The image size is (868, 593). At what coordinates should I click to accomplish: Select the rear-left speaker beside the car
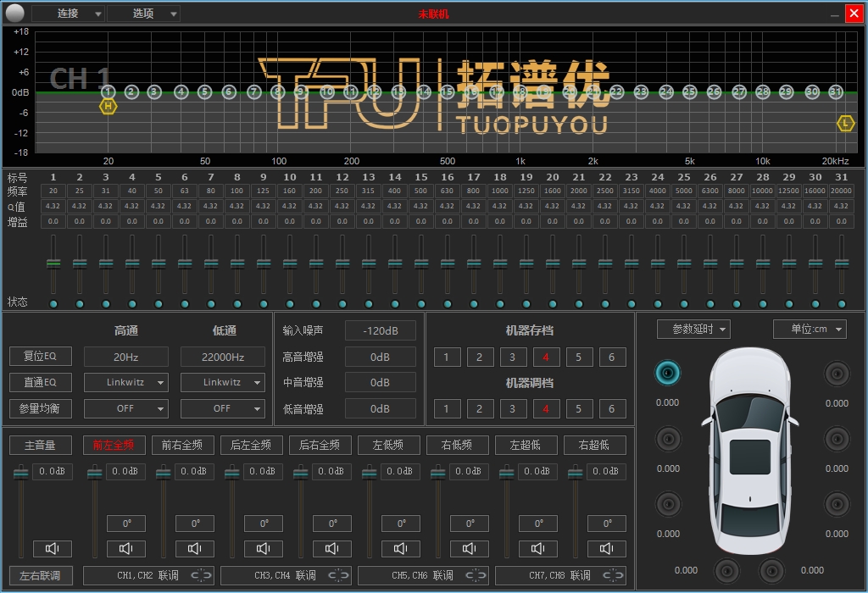pyautogui.click(x=668, y=504)
